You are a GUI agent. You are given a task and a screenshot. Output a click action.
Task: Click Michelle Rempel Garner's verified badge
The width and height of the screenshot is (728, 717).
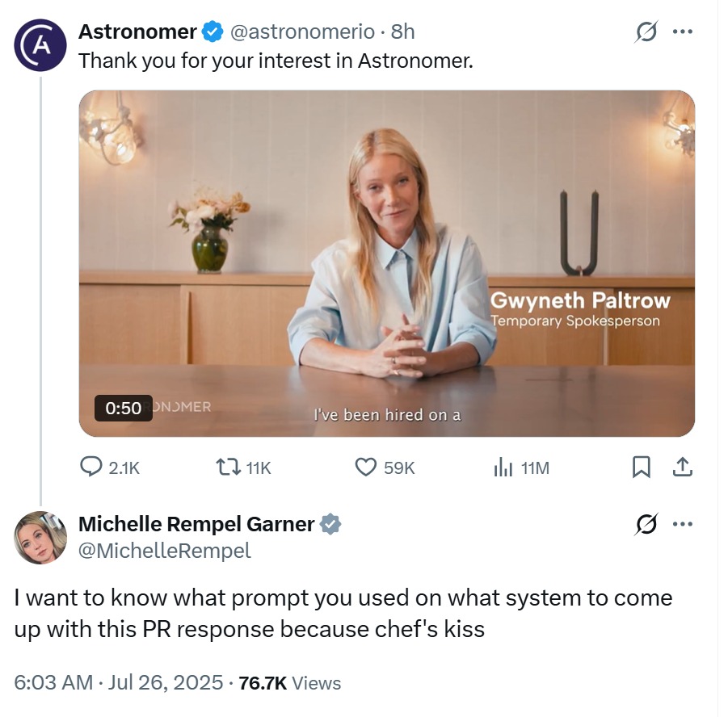(331, 524)
